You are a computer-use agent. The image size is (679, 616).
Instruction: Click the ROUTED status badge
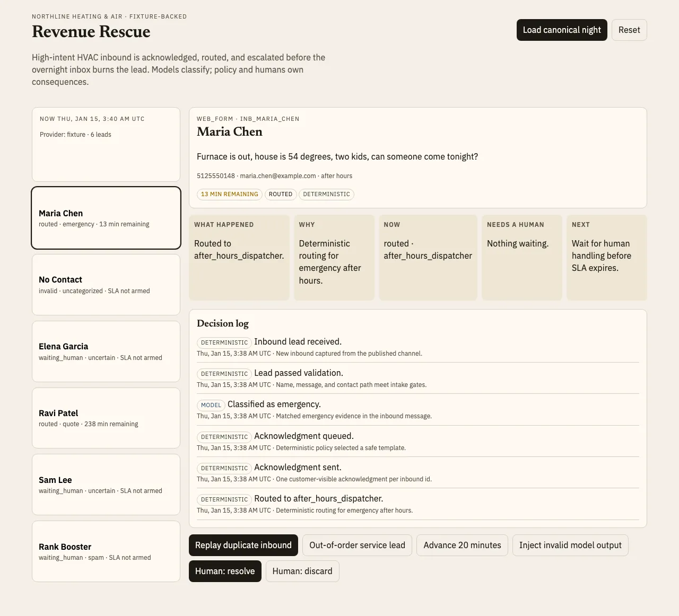pos(281,195)
